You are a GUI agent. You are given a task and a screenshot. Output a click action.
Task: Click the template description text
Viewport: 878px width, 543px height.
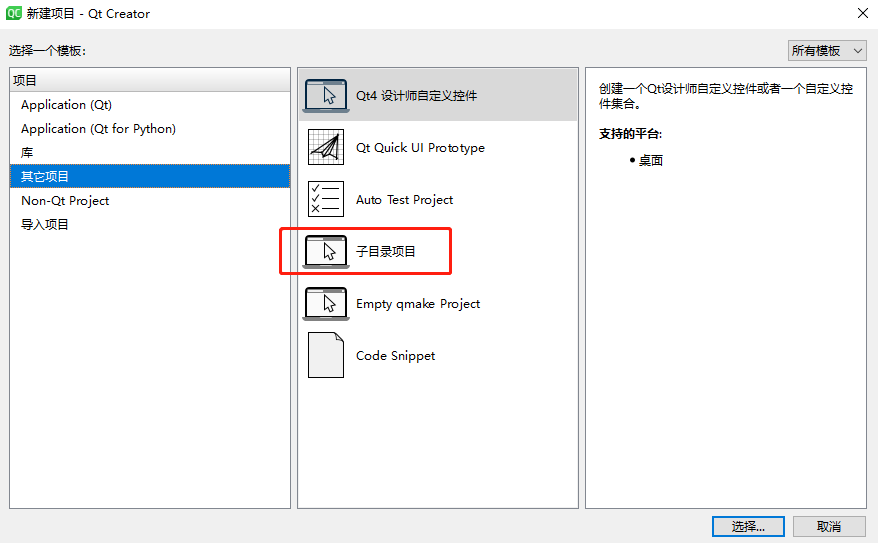(726, 96)
